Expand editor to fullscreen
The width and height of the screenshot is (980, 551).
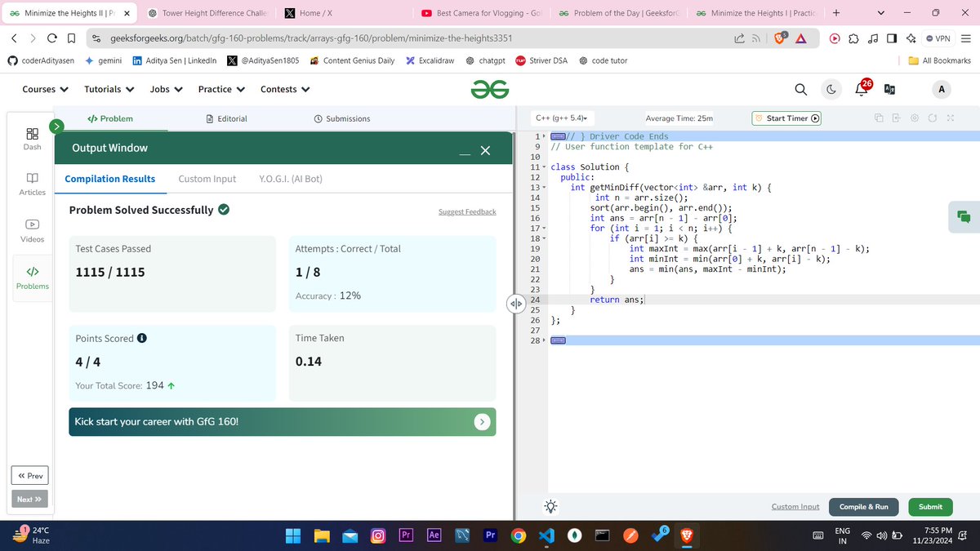pyautogui.click(x=951, y=118)
